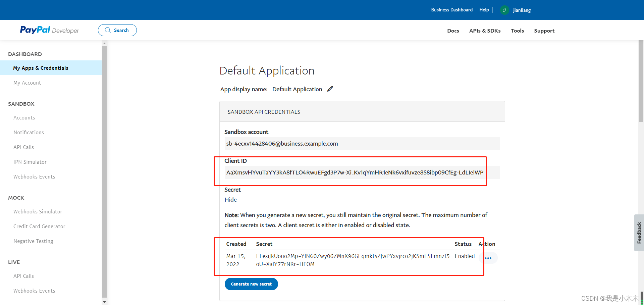Open Notifications in sidebar
Screen dimensions: 644x305
(x=29, y=133)
